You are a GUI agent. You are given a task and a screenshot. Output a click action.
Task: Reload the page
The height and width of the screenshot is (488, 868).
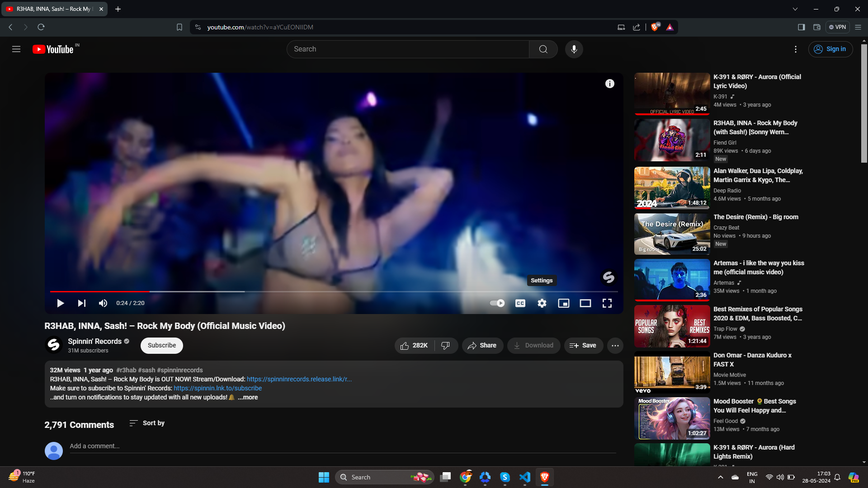tap(41, 27)
